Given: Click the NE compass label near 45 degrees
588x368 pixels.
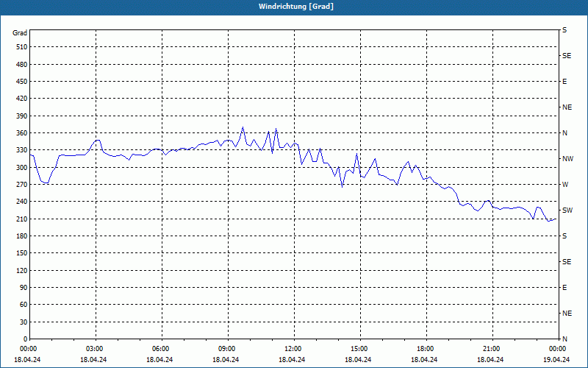Looking at the screenshot, I should click(x=567, y=314).
